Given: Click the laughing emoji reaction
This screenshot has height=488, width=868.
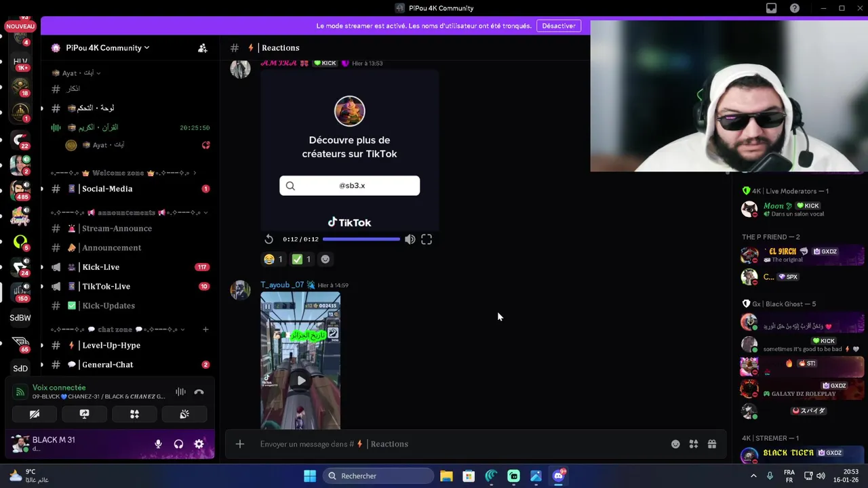Looking at the screenshot, I should pyautogui.click(x=273, y=260).
